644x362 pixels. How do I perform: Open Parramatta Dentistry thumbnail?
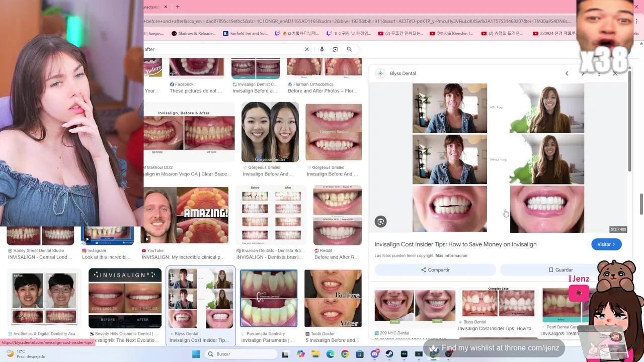(269, 299)
